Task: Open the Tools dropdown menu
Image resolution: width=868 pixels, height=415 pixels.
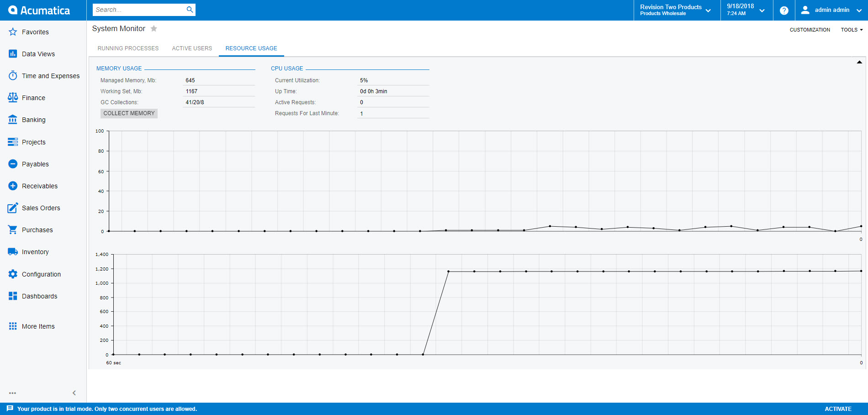Action: 852,30
